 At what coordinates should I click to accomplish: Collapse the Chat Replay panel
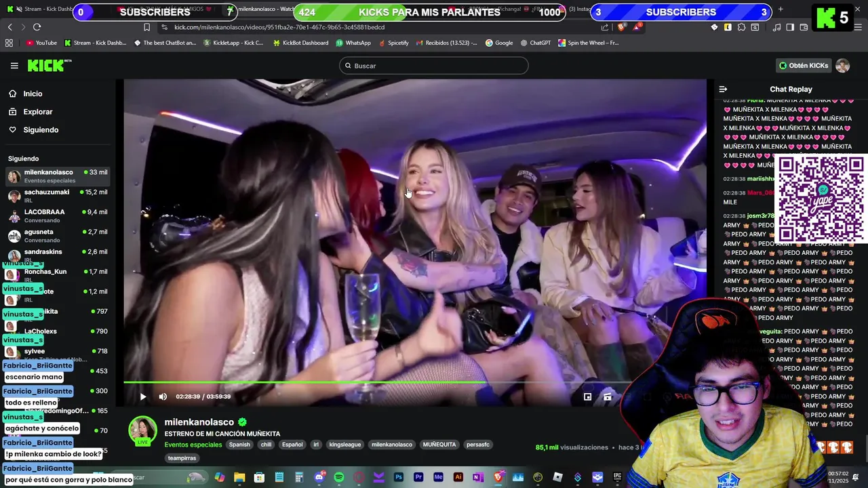(x=723, y=89)
